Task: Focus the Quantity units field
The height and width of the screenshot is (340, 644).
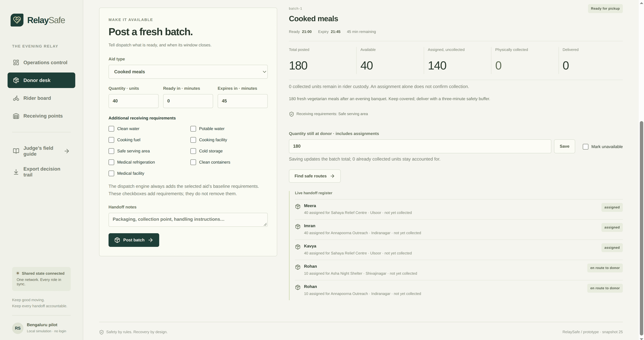Action: [x=133, y=101]
